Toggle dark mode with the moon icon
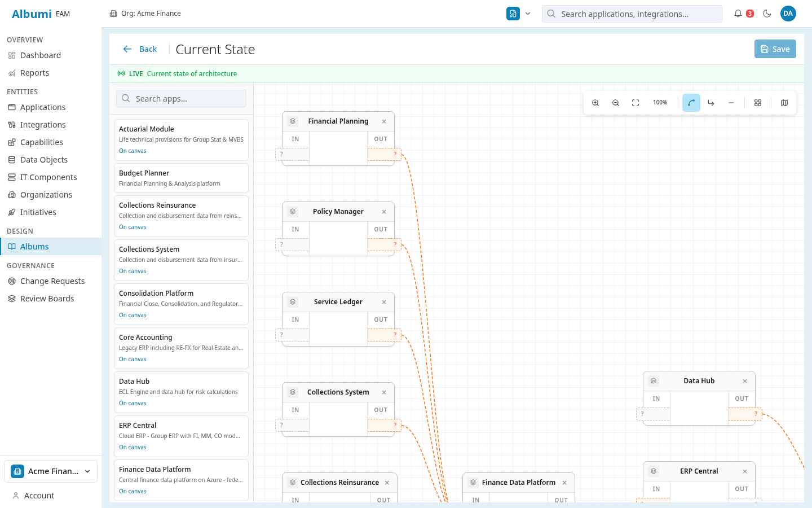 click(x=767, y=14)
